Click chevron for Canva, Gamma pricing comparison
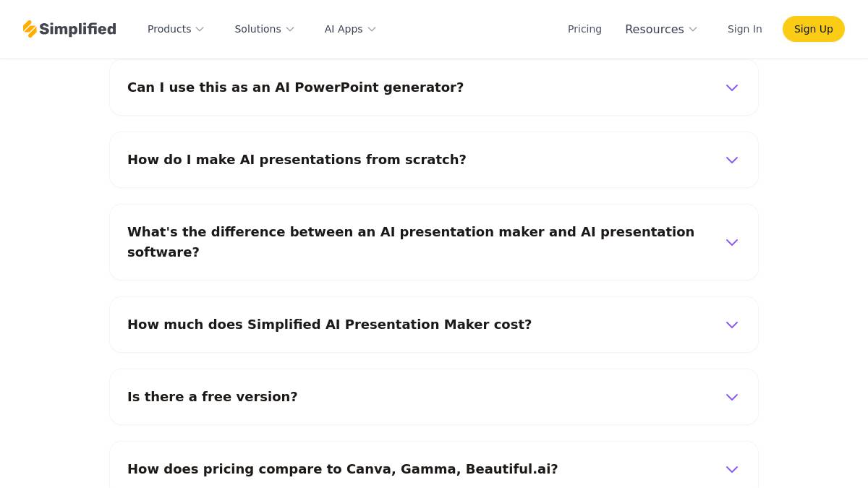Image resolution: width=868 pixels, height=488 pixels. point(732,469)
